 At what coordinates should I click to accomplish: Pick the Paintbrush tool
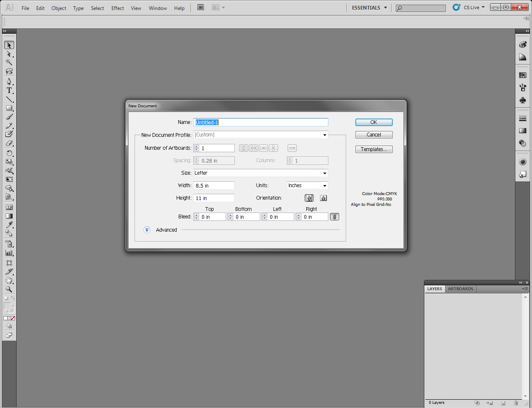[x=9, y=117]
